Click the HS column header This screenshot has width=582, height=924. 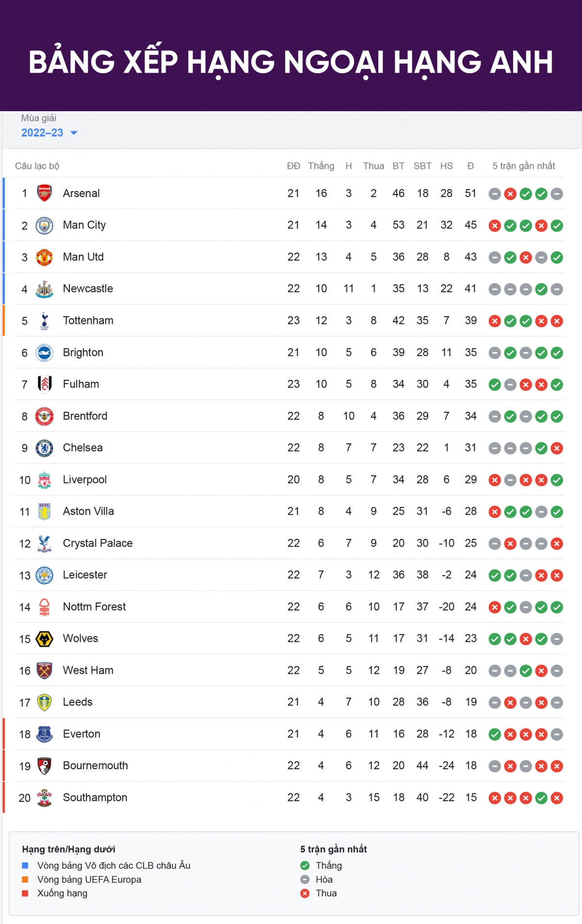[x=446, y=166]
